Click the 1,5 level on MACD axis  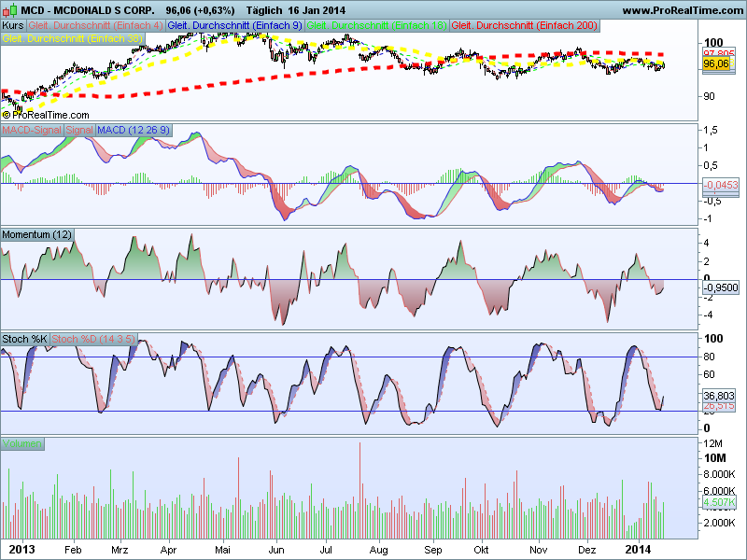[x=711, y=130]
